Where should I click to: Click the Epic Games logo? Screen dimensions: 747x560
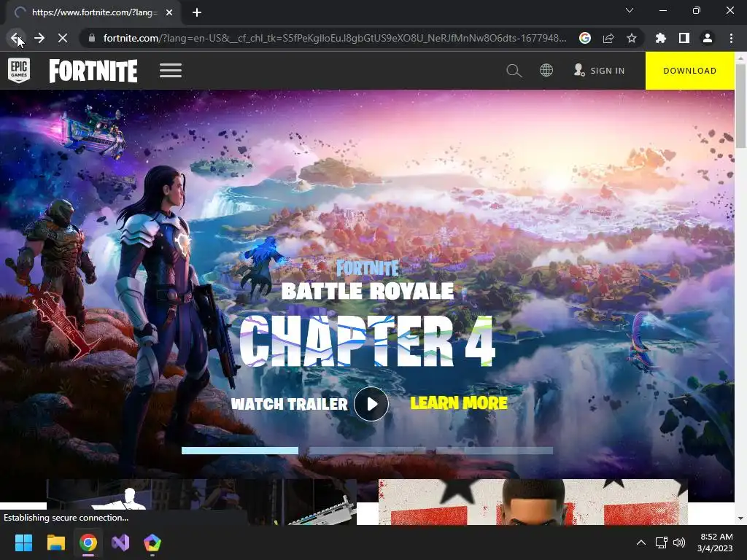pos(18,71)
